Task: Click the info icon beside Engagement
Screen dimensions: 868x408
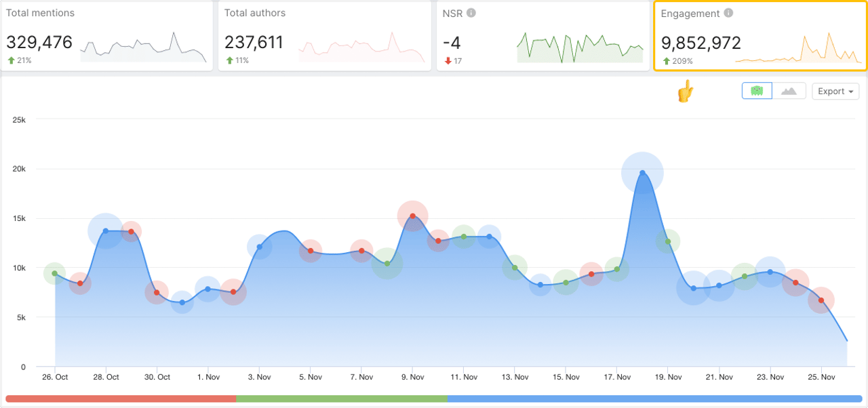Action: pos(728,13)
